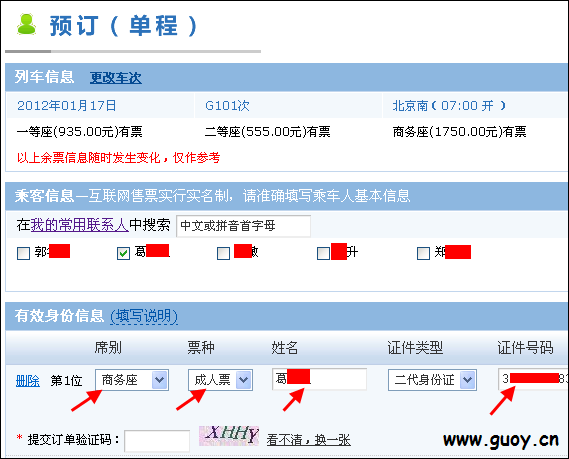Click the 北京南 (07:00 开) station text
The width and height of the screenshot is (569, 459).
tap(449, 106)
